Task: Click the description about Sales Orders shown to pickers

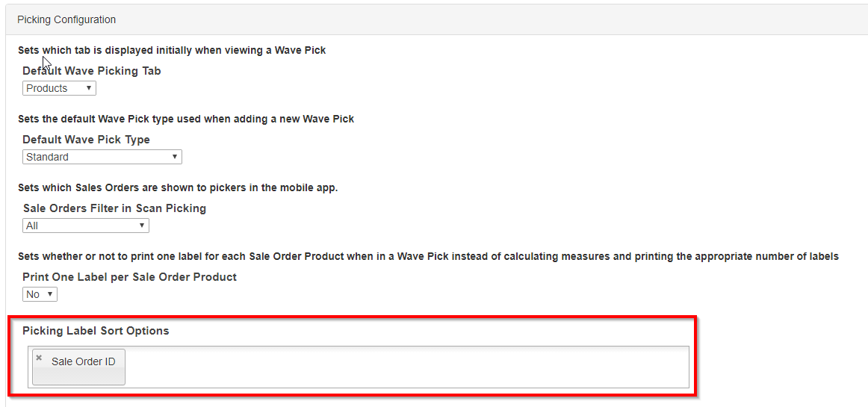Action: pyautogui.click(x=178, y=187)
